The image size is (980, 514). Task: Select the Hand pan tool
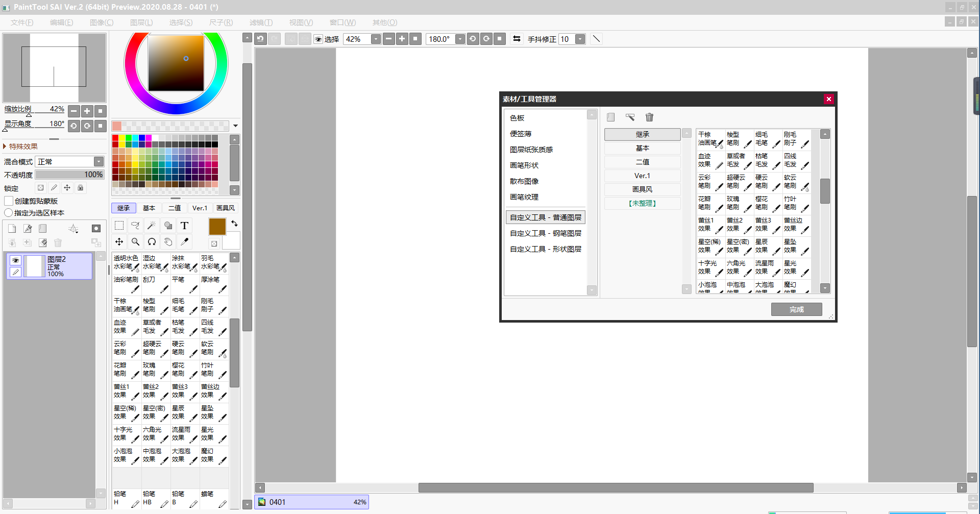tap(168, 242)
